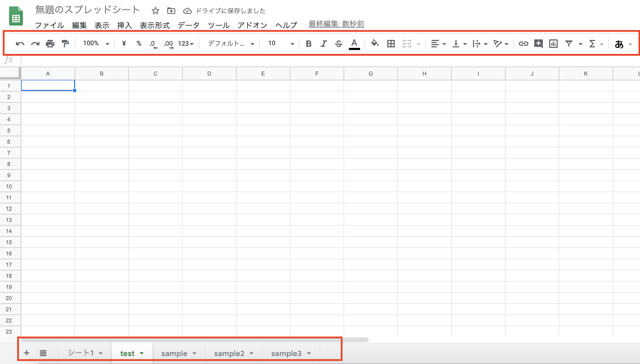Screen dimensions: 640x364
Task: Star the spreadsheet
Action: (x=155, y=11)
